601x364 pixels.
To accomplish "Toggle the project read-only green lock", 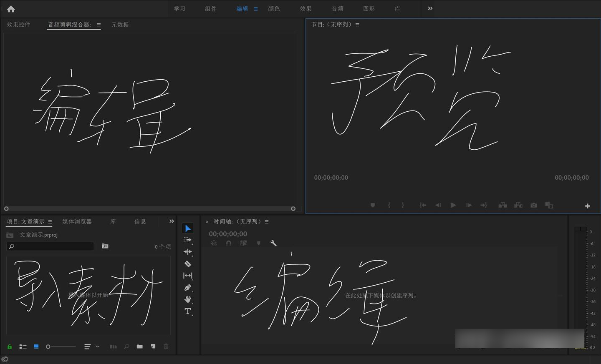I will pos(10,346).
